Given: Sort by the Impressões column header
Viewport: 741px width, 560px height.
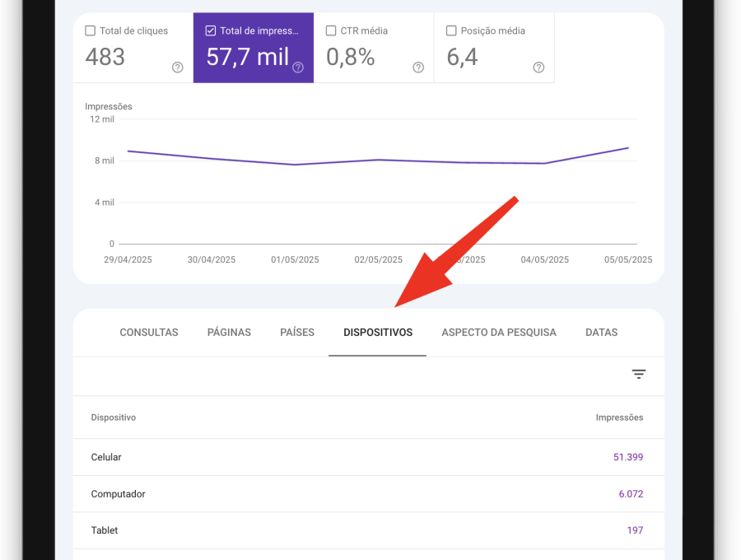Looking at the screenshot, I should coord(619,418).
